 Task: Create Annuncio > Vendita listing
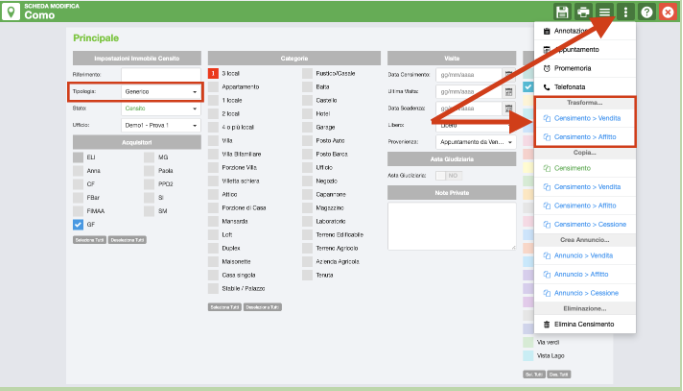pyautogui.click(x=585, y=256)
